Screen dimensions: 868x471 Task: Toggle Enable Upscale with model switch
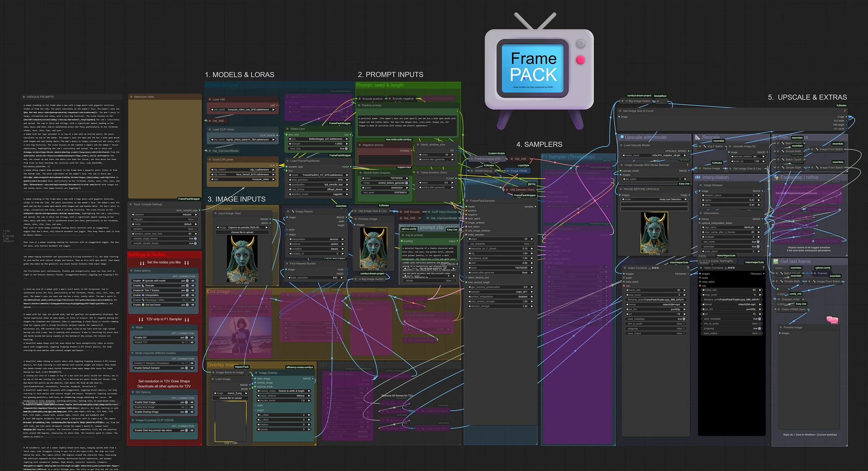click(x=186, y=281)
